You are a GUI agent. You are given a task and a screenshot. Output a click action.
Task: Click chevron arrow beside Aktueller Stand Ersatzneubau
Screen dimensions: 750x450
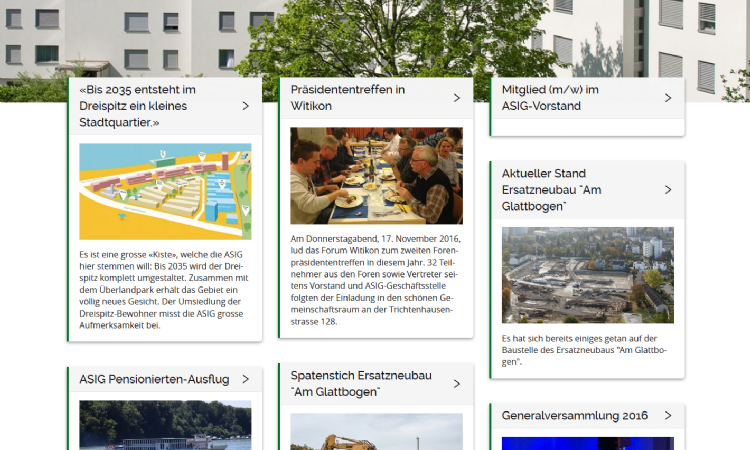(x=668, y=190)
